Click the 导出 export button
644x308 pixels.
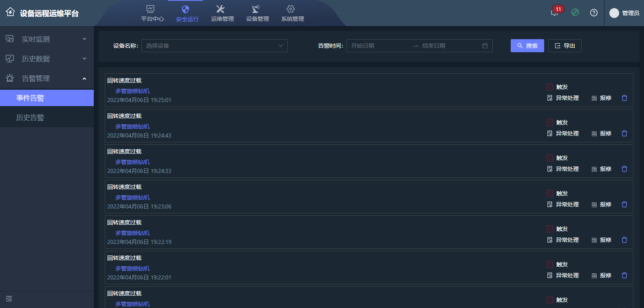click(x=565, y=46)
